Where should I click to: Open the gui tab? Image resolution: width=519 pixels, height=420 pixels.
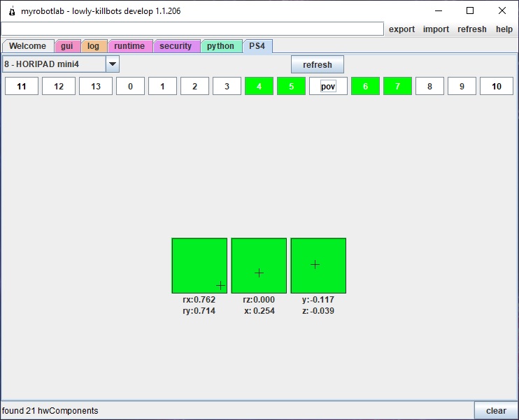point(67,46)
